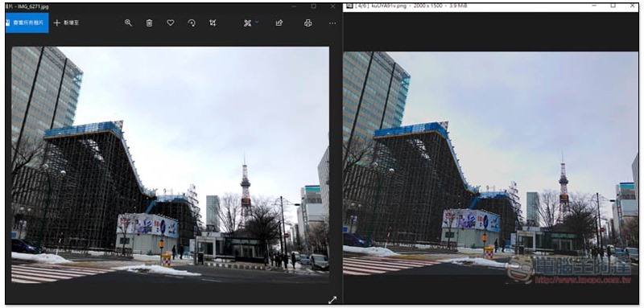Screen dimensions: 644x308
Task: Share the photo with the share icon
Action: click(x=279, y=23)
